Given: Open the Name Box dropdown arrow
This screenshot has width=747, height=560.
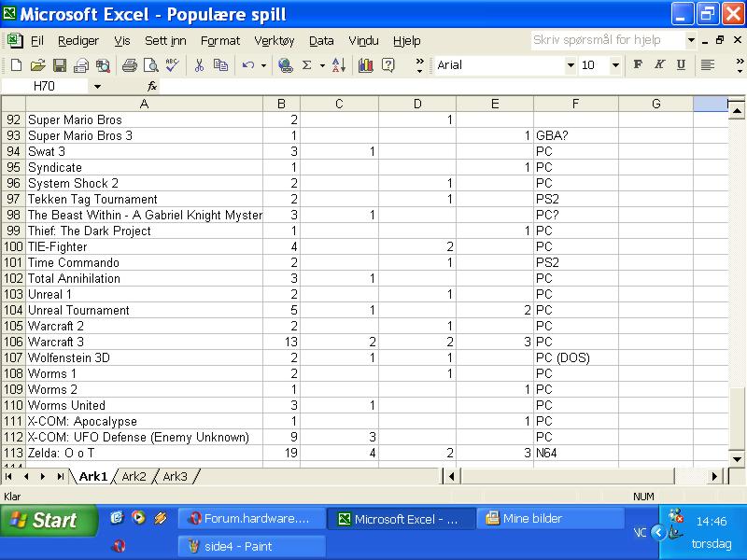Looking at the screenshot, I should (x=97, y=87).
